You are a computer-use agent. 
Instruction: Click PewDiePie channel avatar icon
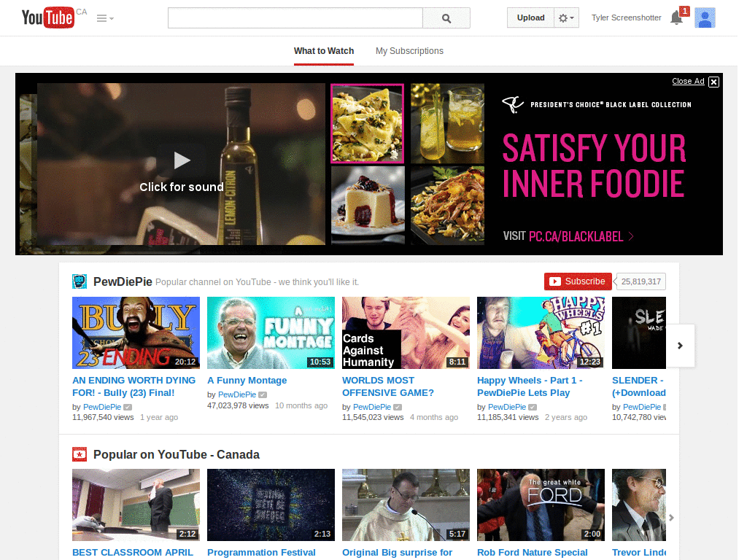[x=80, y=281]
